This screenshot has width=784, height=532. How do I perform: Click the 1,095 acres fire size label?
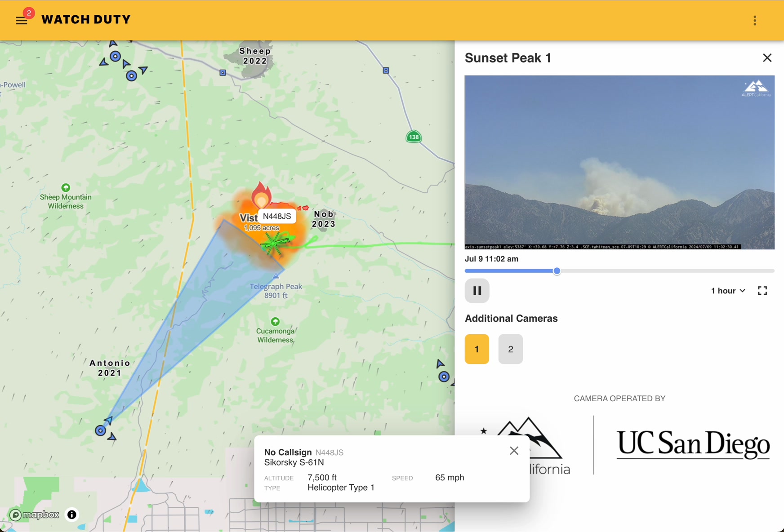[261, 228]
